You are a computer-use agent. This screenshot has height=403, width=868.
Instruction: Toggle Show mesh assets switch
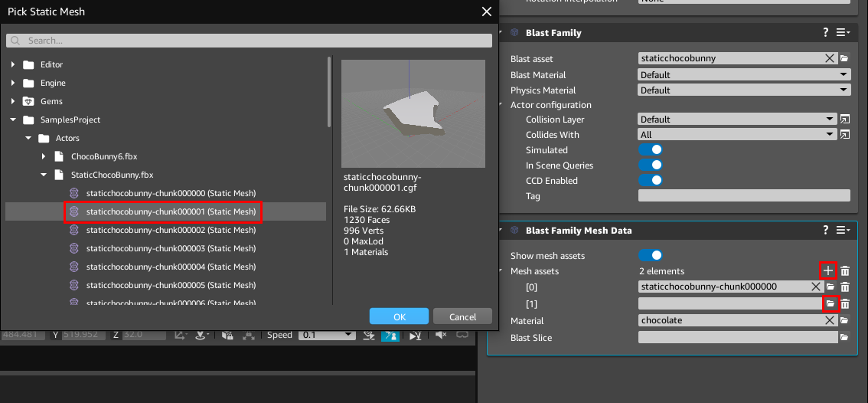(x=651, y=255)
